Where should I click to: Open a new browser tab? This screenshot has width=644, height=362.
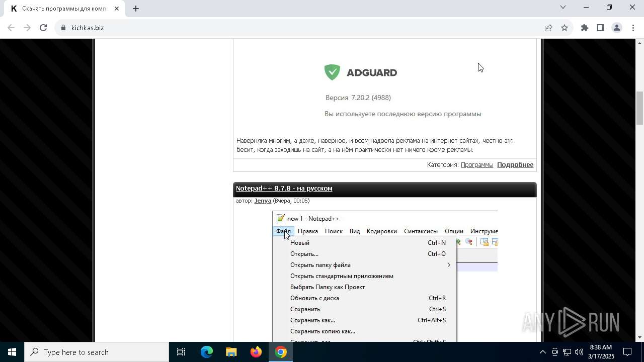pos(136,8)
